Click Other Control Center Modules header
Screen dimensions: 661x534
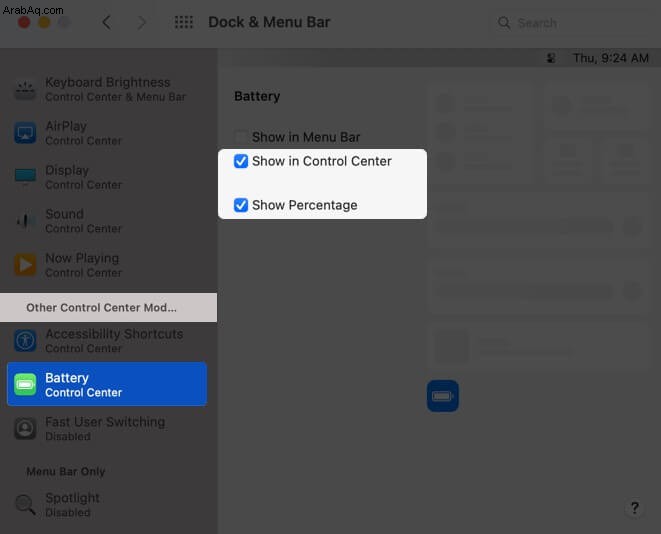(101, 308)
